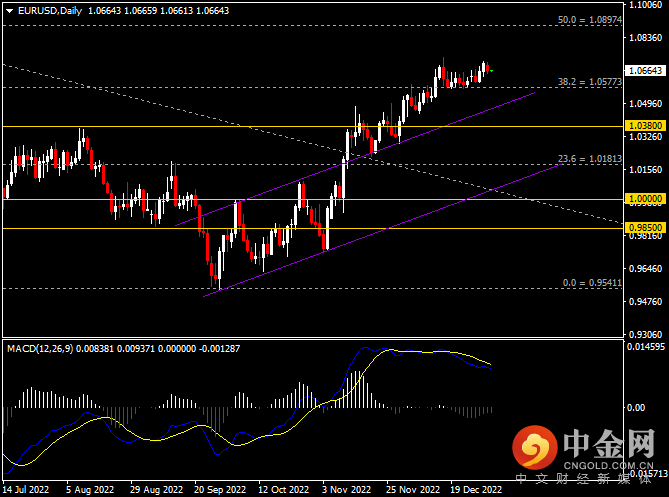Image resolution: width=669 pixels, height=497 pixels.
Task: Click the 0.014595 value on MACD axis
Action: tap(644, 346)
